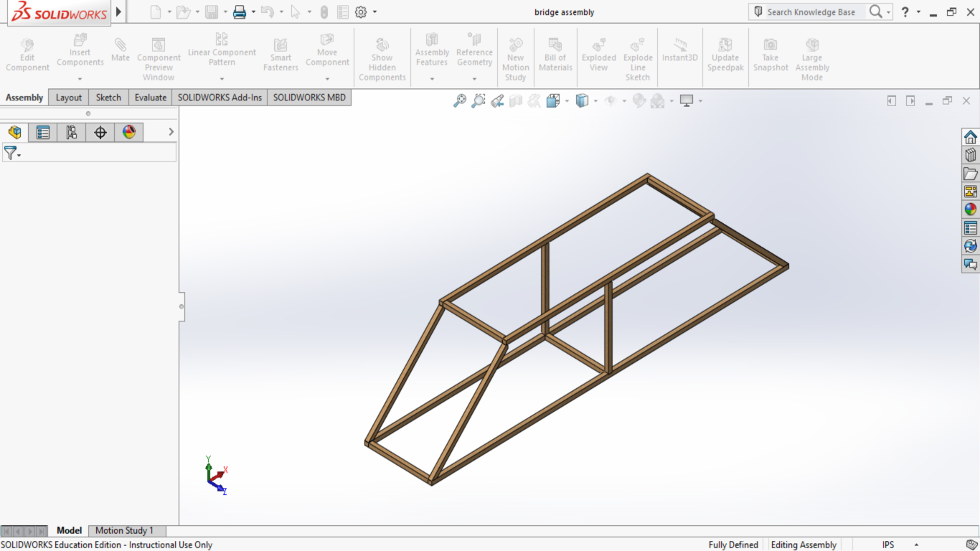Screen dimensions: 980x551
Task: Open the feature tree filter dropdown
Action: coord(12,153)
